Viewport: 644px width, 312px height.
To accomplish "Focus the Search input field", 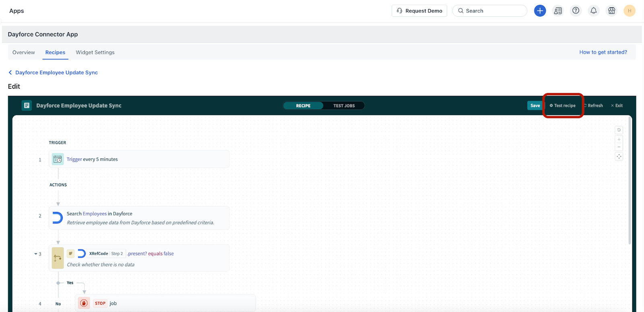I will 490,11.
